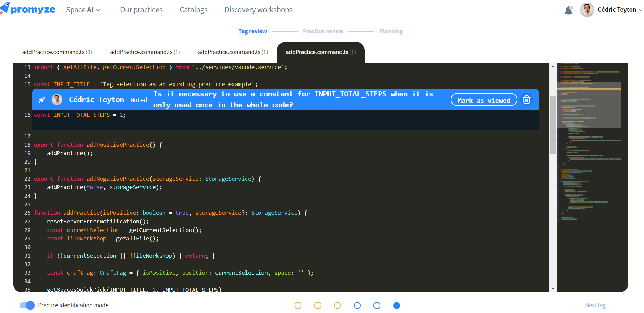The width and height of the screenshot is (644, 313).
Task: Click the code minimap overview
Action: (x=592, y=177)
